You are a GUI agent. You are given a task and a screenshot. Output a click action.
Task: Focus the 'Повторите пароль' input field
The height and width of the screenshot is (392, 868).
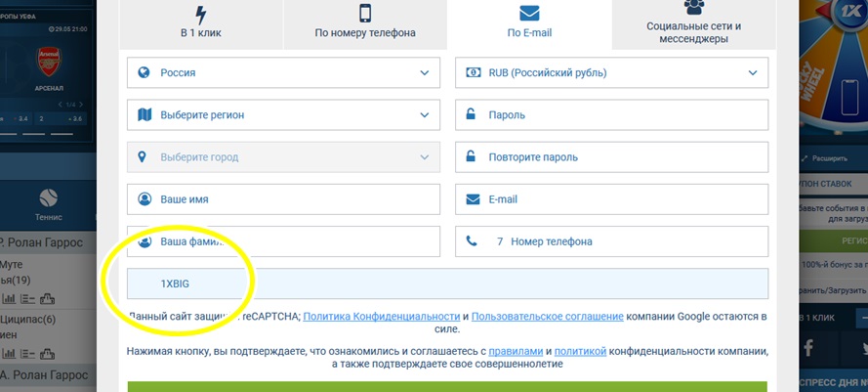(x=611, y=157)
